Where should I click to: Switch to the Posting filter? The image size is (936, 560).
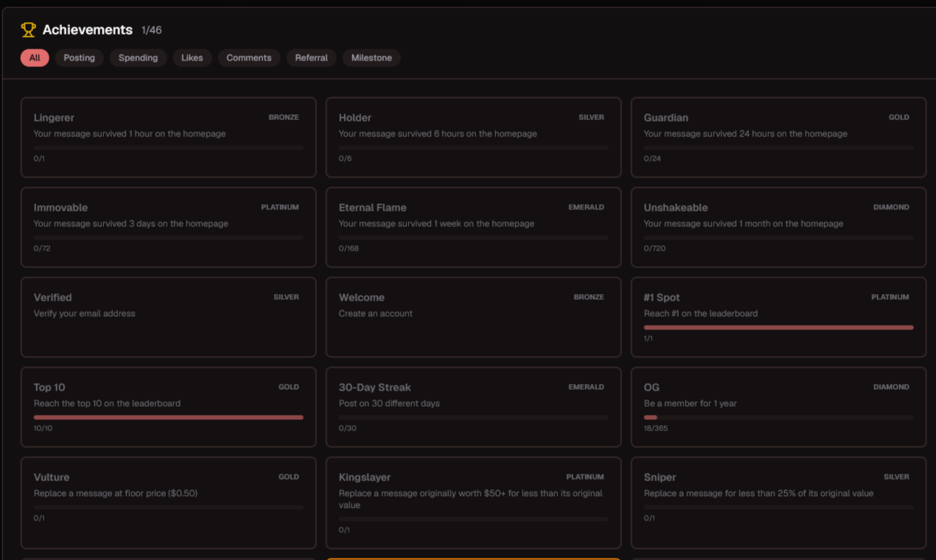tap(79, 57)
